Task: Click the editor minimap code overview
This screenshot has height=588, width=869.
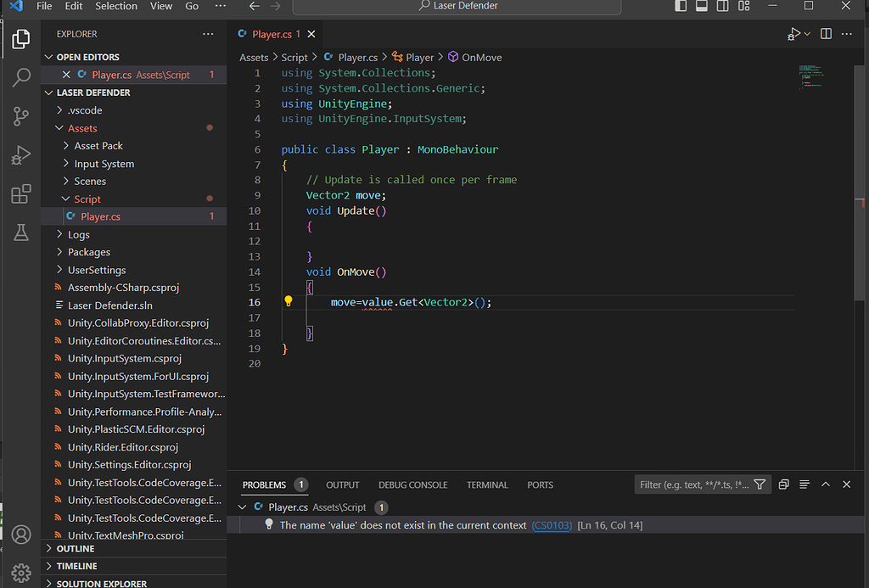Action: tap(812, 76)
